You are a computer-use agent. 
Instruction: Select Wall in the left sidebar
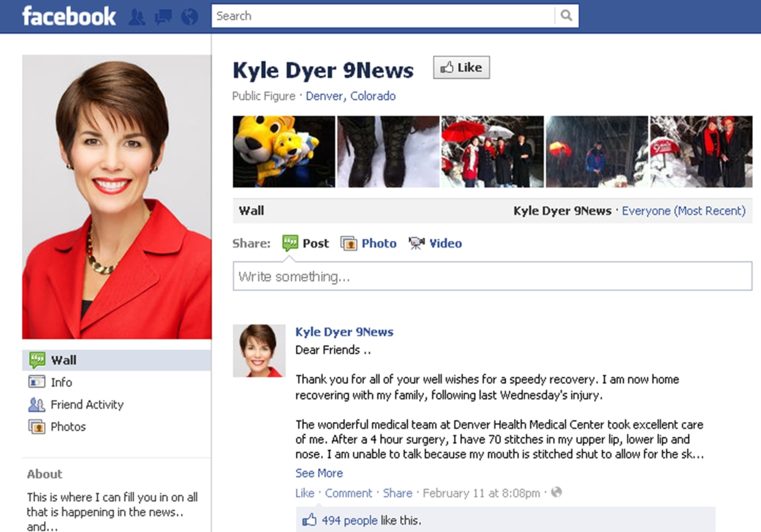[x=117, y=360]
